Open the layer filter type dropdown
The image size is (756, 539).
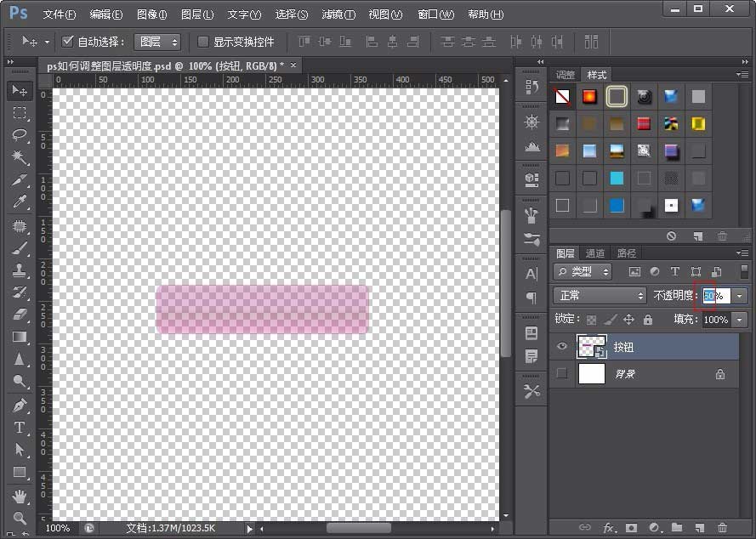coord(582,271)
